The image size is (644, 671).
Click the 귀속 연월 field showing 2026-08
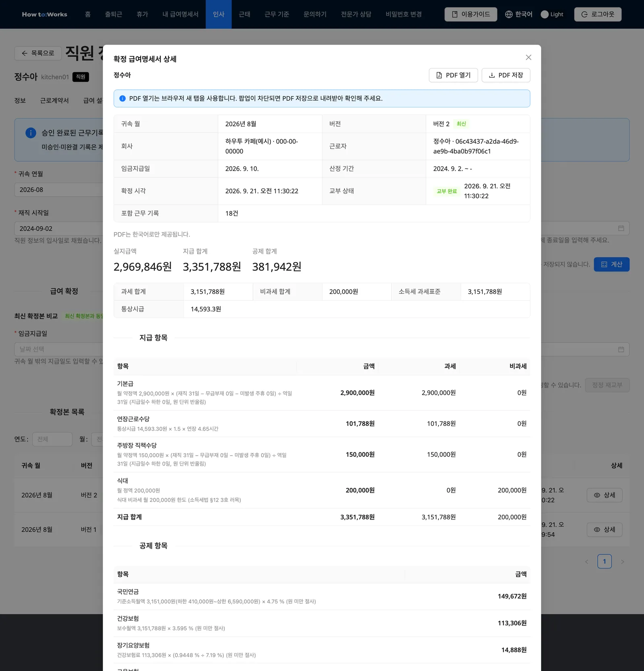tap(59, 190)
